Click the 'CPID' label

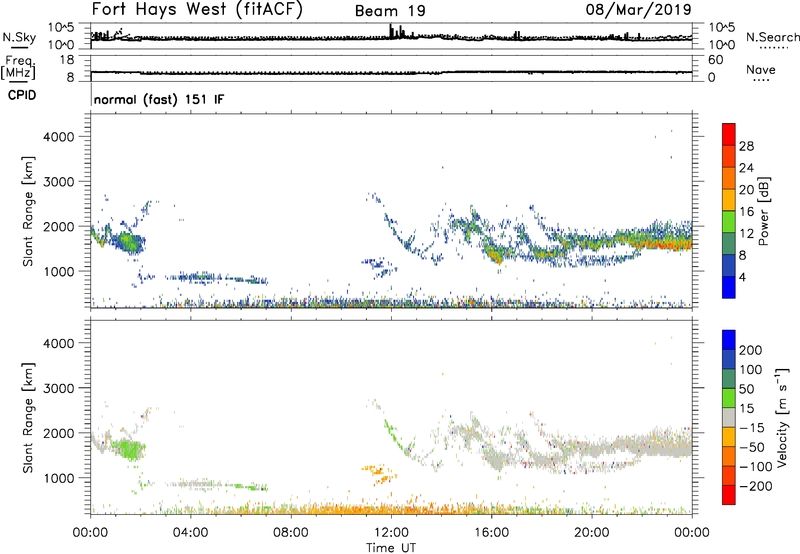[22, 95]
